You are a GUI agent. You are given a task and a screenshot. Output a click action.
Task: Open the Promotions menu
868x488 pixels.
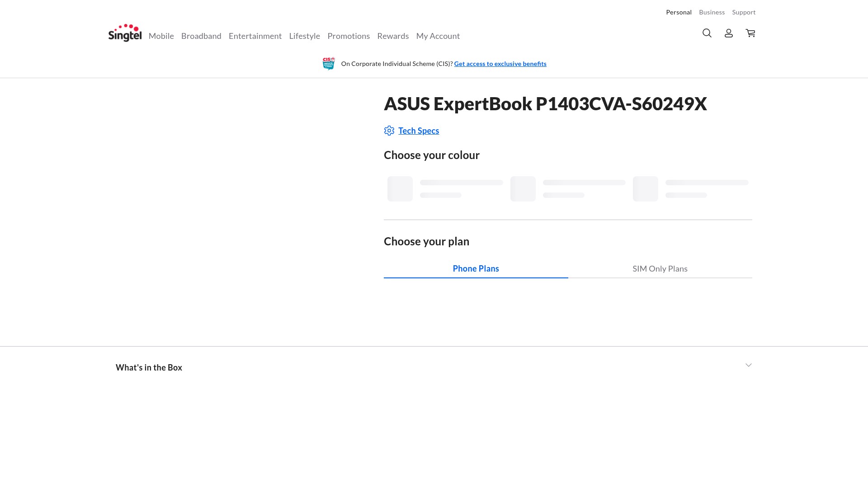[x=349, y=36]
